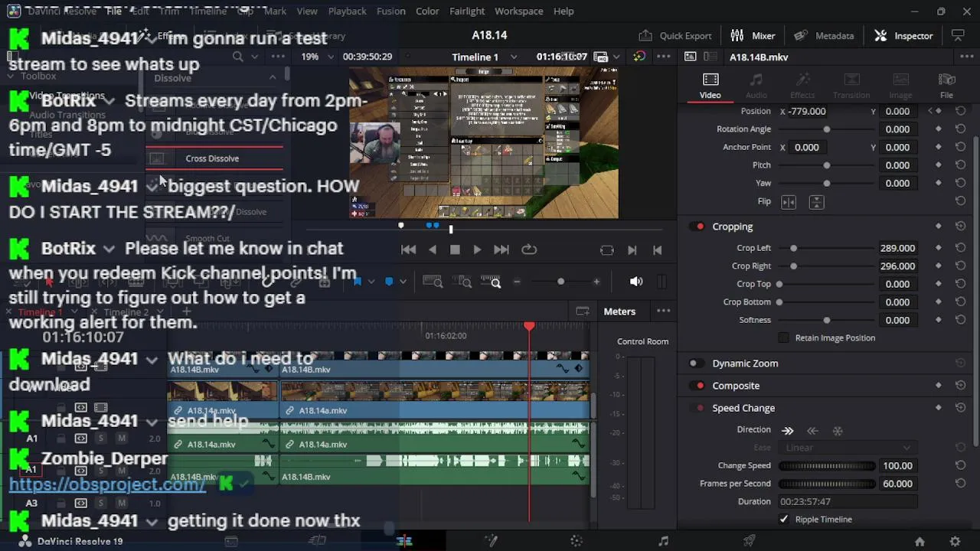Open the Metadata panel

(824, 35)
